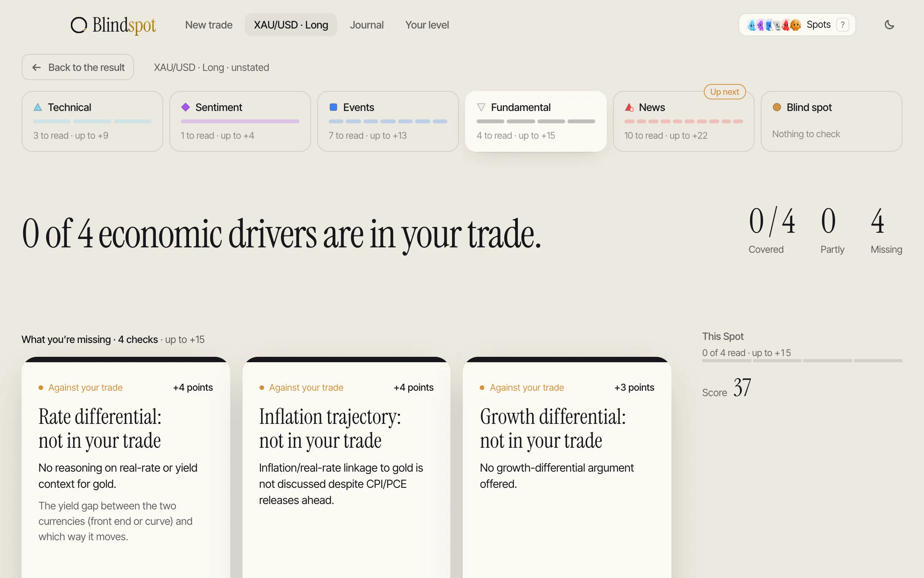Go to Your level tab
This screenshot has width=924, height=578.
click(x=427, y=25)
